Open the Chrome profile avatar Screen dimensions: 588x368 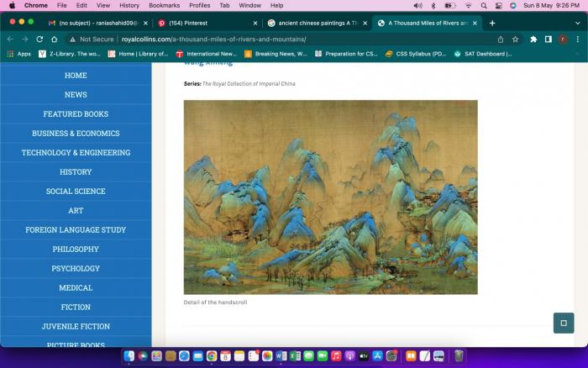[x=563, y=39]
